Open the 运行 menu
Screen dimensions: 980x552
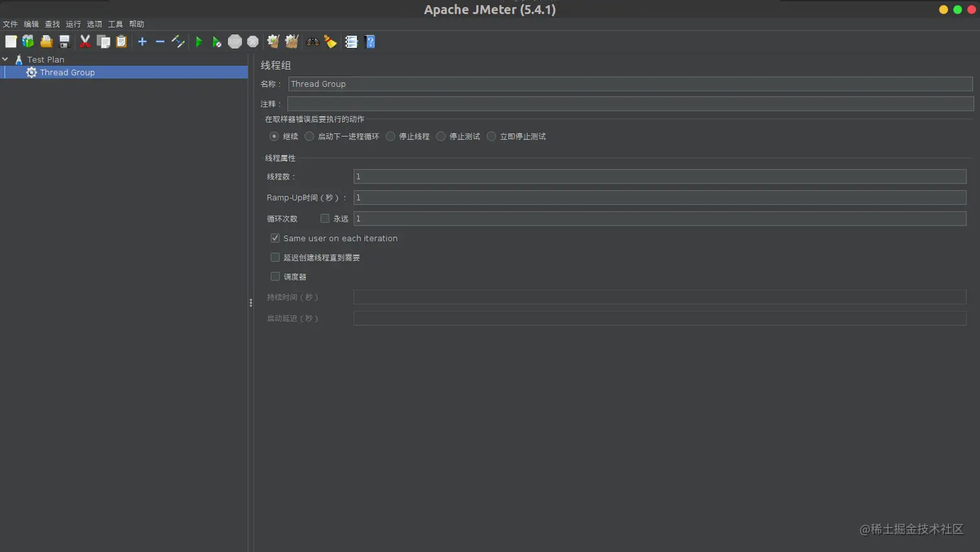(73, 24)
